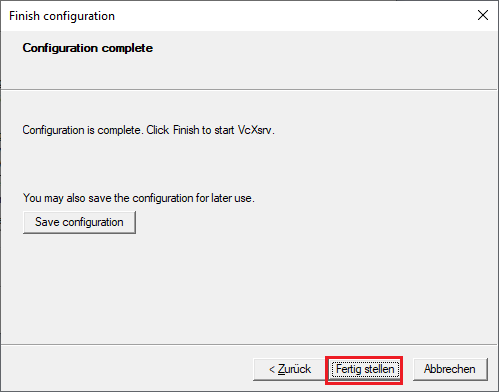Cancel the wizard via Abbrechen
Image resolution: width=499 pixels, height=392 pixels.
click(x=450, y=369)
